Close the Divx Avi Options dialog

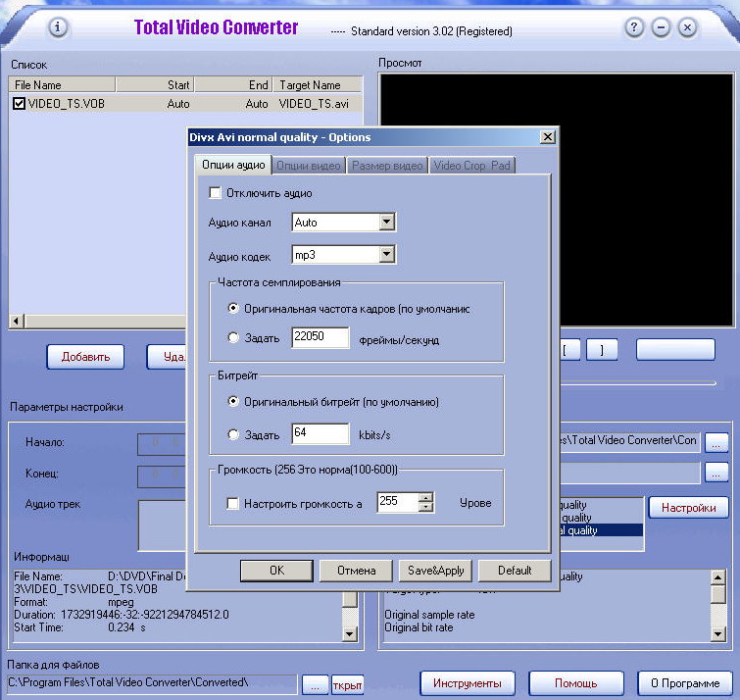point(547,137)
